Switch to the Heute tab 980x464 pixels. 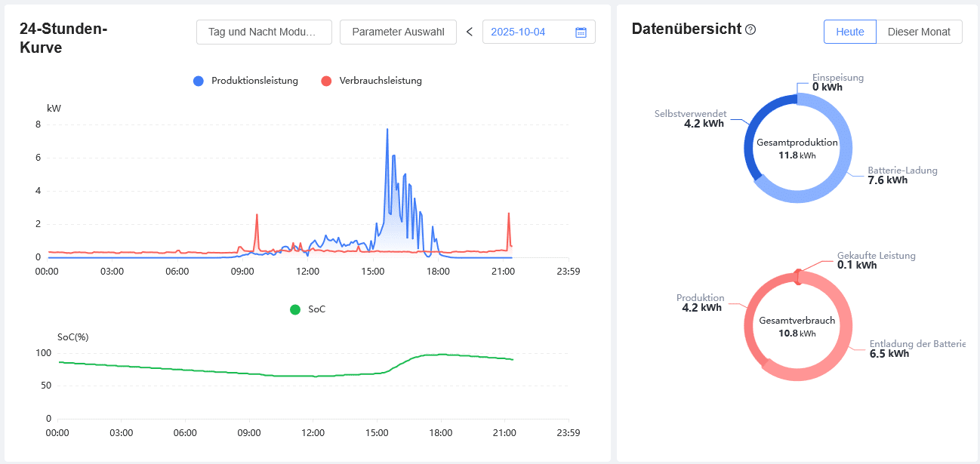point(849,32)
